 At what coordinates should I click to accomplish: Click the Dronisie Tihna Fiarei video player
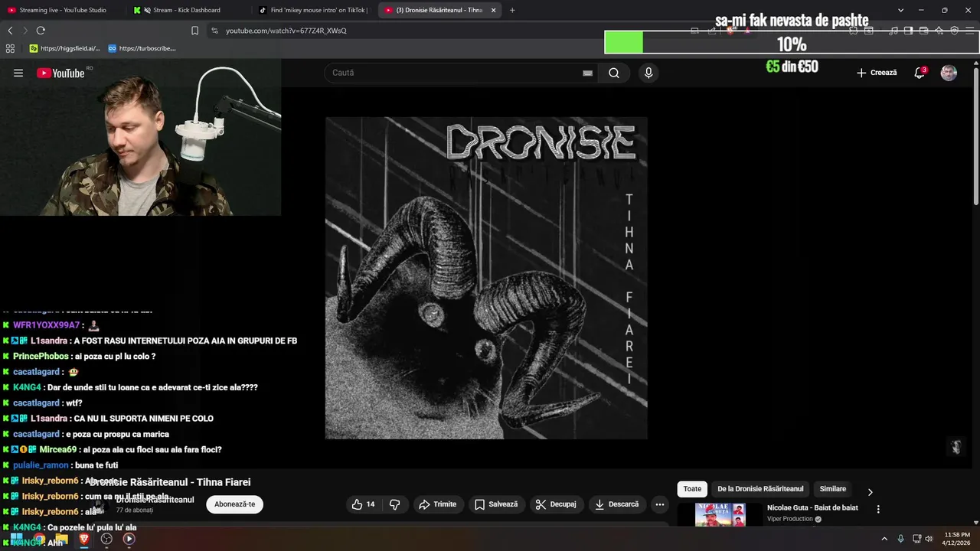(486, 278)
